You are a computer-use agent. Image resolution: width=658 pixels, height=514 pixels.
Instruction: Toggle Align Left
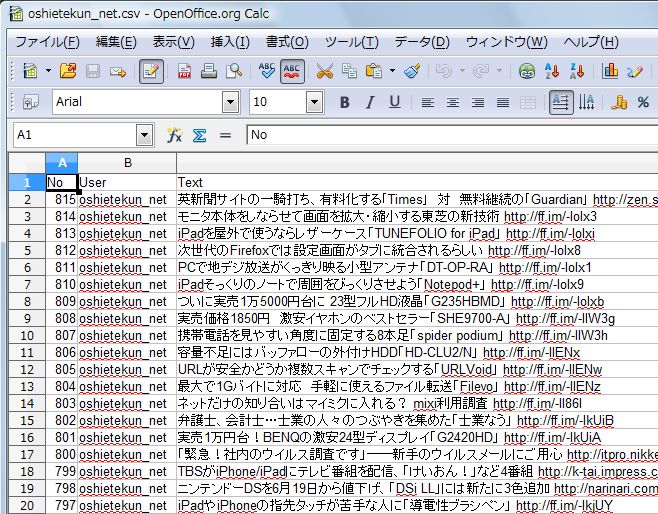[428, 102]
